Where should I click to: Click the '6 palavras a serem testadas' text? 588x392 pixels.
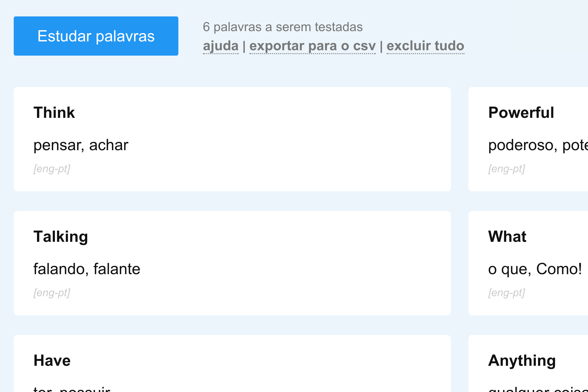(x=282, y=27)
